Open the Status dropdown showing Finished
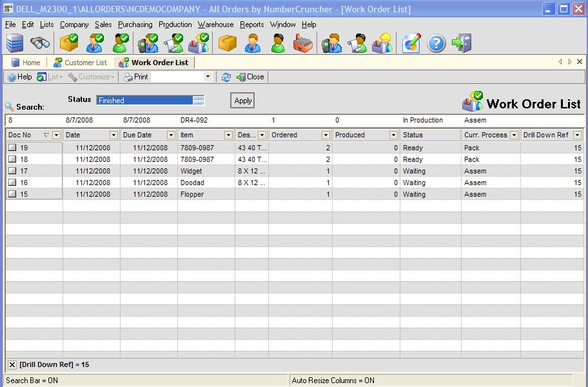588x387 pixels. pyautogui.click(x=199, y=100)
